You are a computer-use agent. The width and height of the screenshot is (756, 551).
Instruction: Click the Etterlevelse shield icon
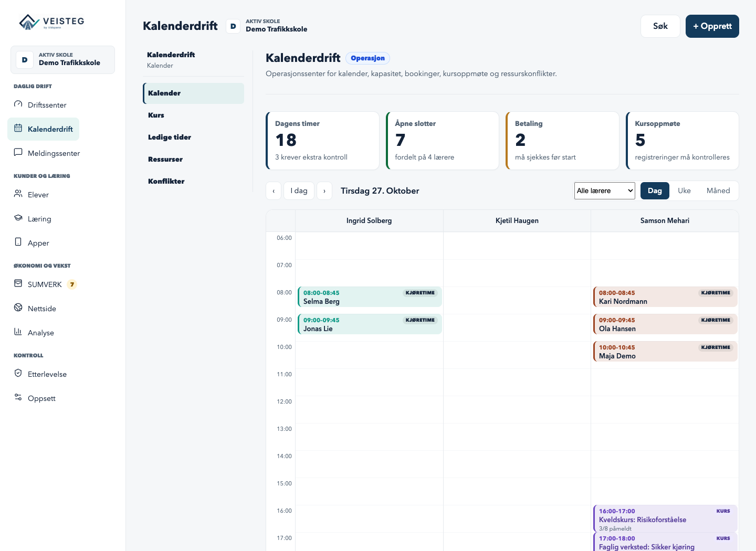point(18,374)
